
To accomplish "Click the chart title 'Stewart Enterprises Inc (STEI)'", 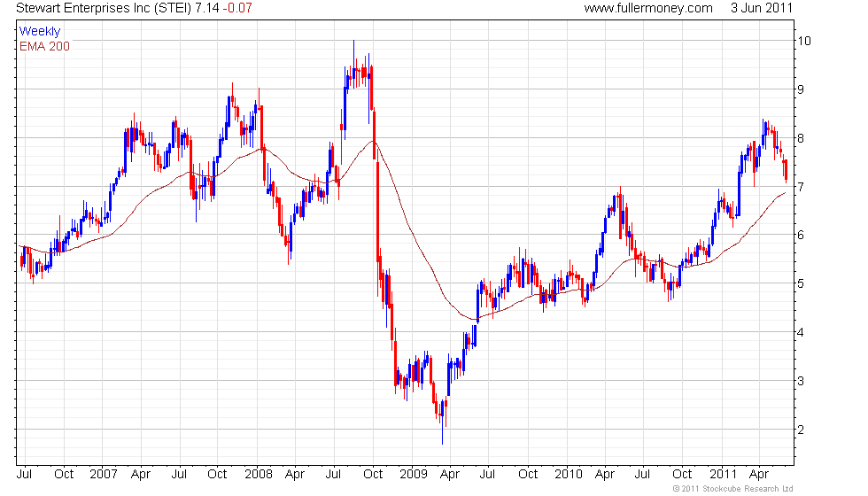I will click(104, 8).
